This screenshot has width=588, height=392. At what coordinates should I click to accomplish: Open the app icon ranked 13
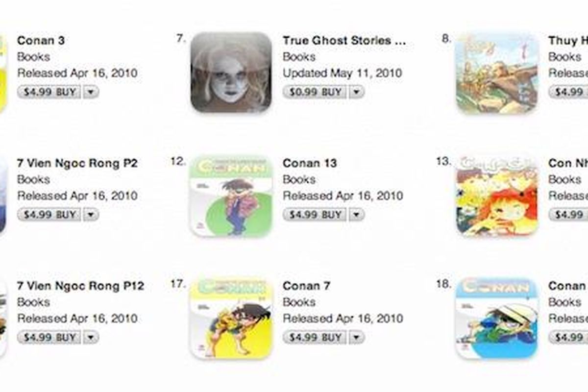(x=497, y=196)
